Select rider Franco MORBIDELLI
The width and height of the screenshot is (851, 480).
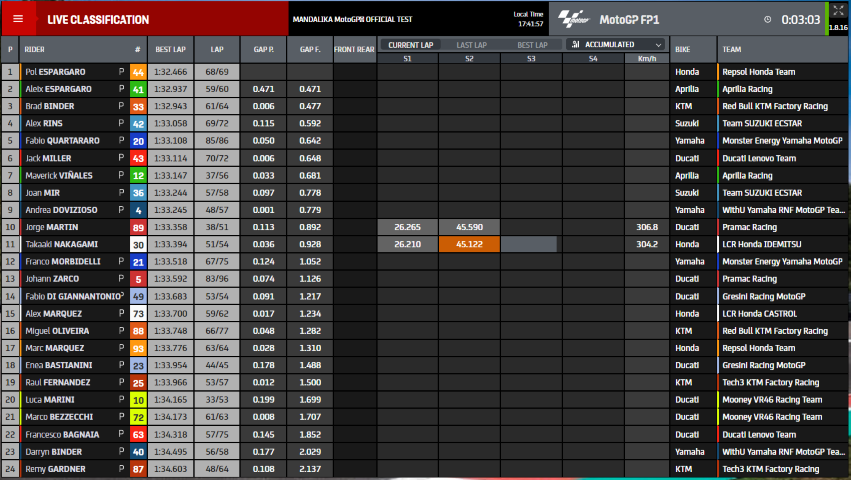pyautogui.click(x=63, y=262)
